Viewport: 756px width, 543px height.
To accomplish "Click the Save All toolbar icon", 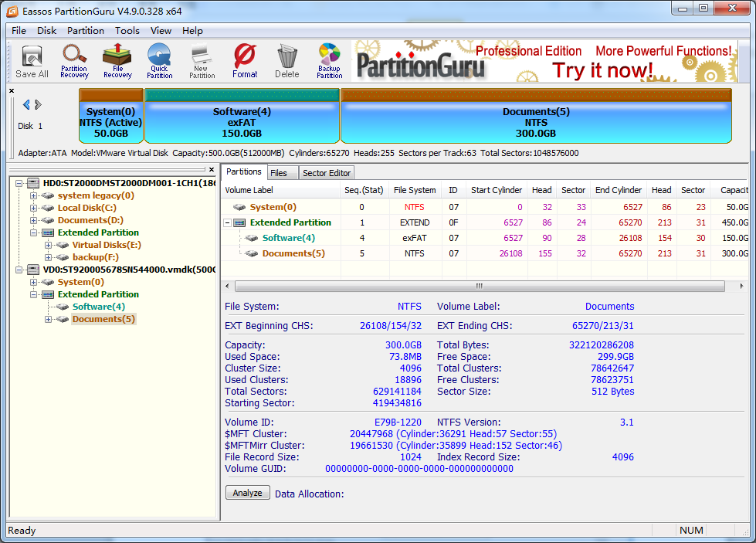I will pos(32,61).
